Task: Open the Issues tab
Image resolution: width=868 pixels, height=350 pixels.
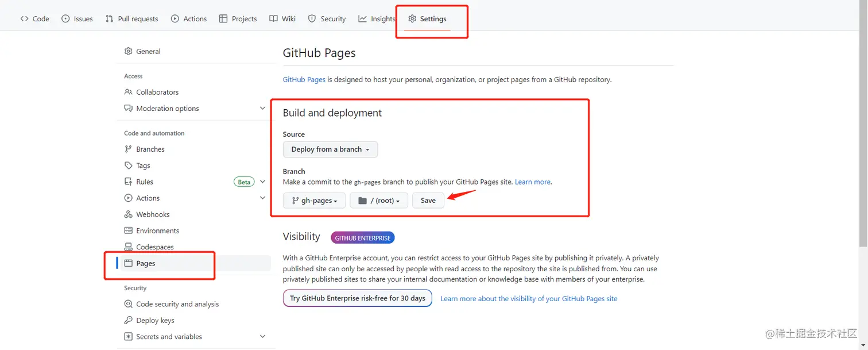Action: pos(77,18)
